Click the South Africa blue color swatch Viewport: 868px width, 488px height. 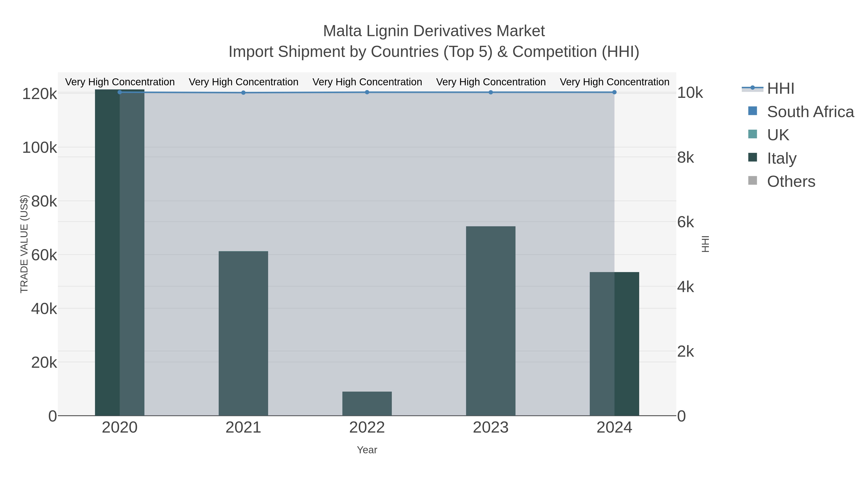(x=753, y=111)
